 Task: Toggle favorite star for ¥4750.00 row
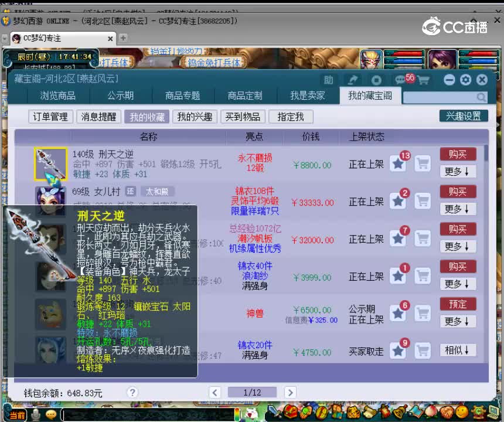click(399, 350)
